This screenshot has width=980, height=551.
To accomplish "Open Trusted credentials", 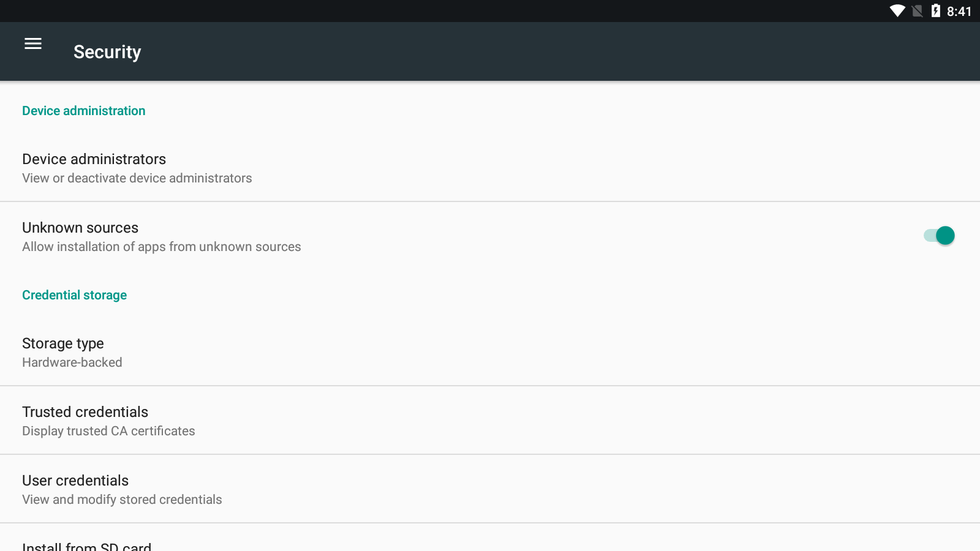I will [85, 412].
